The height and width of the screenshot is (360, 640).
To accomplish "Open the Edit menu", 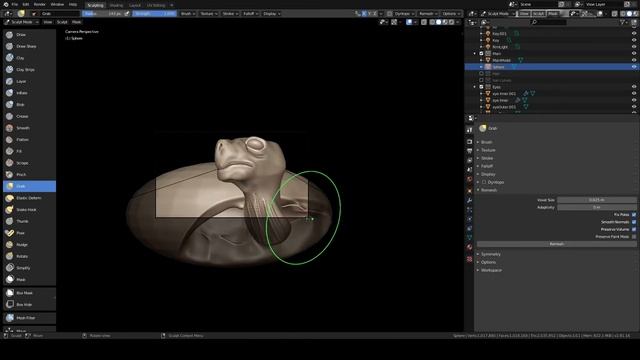I will (26, 4).
